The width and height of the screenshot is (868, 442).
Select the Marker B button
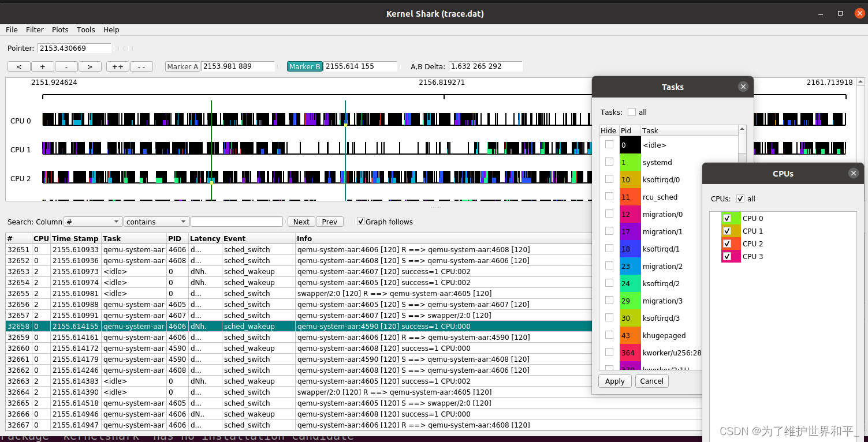305,66
